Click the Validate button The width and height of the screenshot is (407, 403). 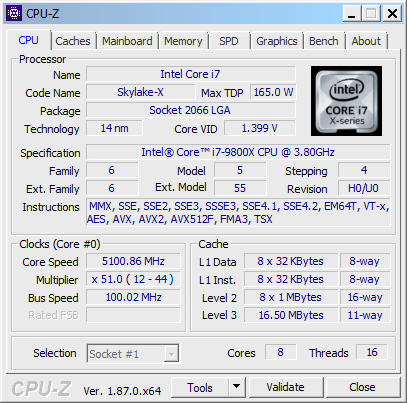(x=286, y=387)
